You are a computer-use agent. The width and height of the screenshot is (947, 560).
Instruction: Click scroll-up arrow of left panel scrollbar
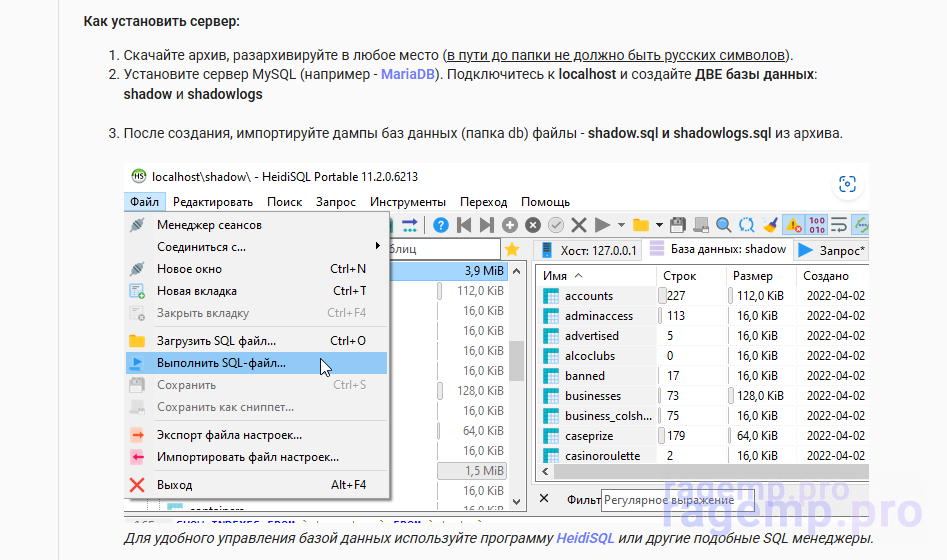click(x=516, y=271)
